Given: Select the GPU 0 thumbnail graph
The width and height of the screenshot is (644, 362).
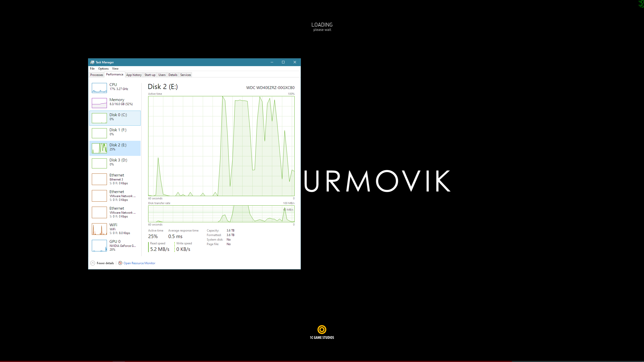Looking at the screenshot, I should point(99,246).
